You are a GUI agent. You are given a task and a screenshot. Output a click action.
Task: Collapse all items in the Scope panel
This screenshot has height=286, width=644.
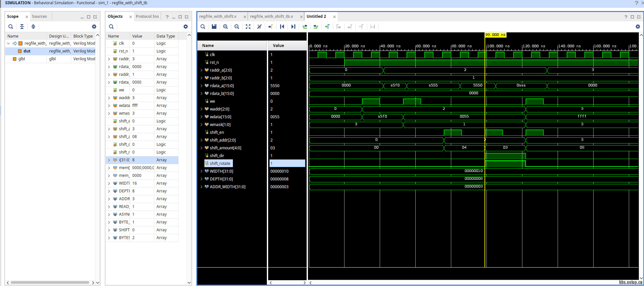click(22, 27)
